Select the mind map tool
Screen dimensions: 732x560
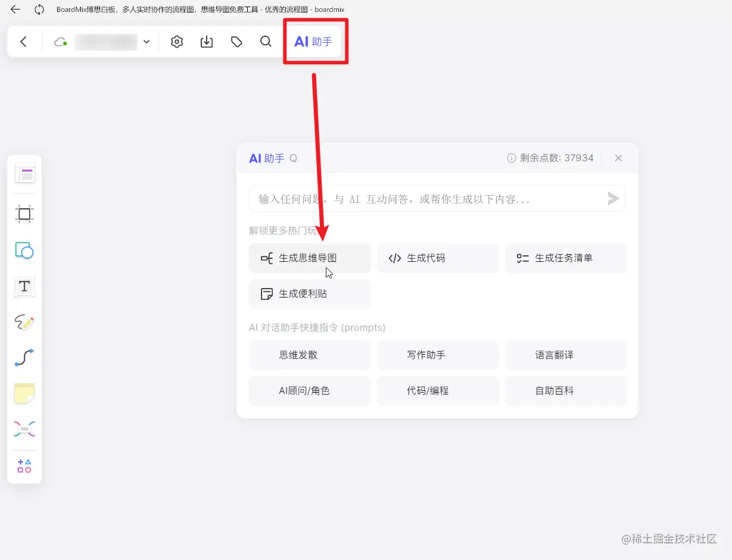pyautogui.click(x=24, y=428)
